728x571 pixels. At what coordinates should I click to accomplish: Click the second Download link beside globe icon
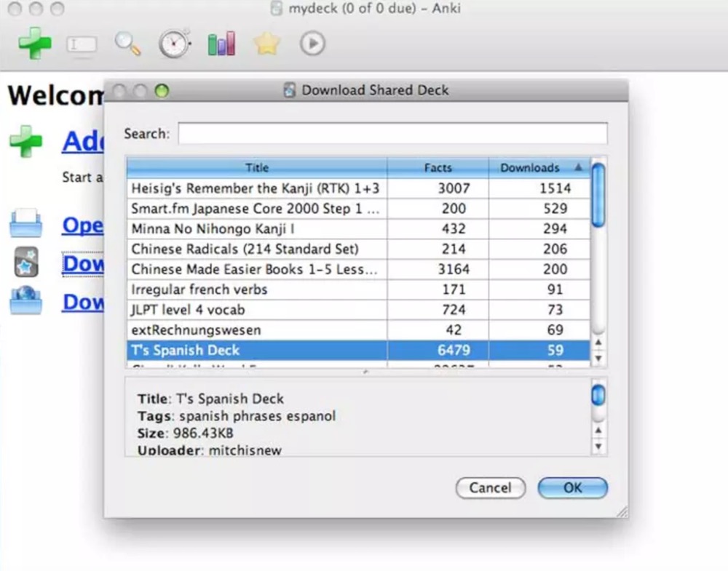pos(83,303)
